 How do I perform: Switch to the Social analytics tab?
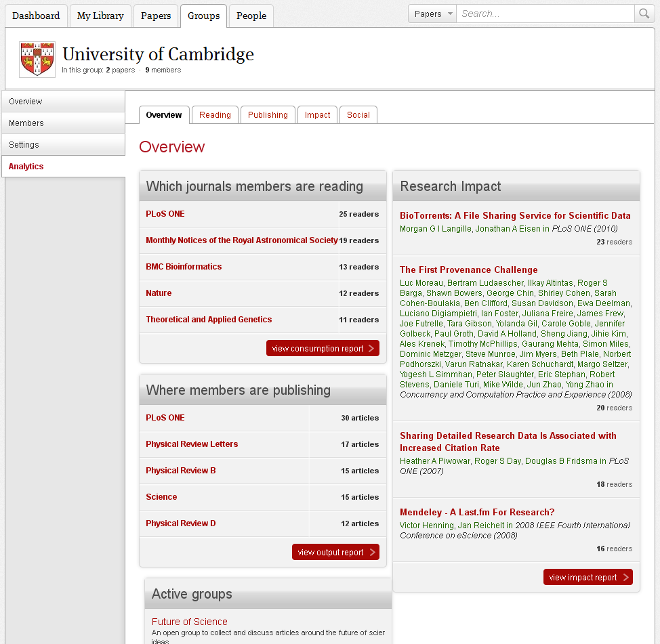click(x=358, y=115)
